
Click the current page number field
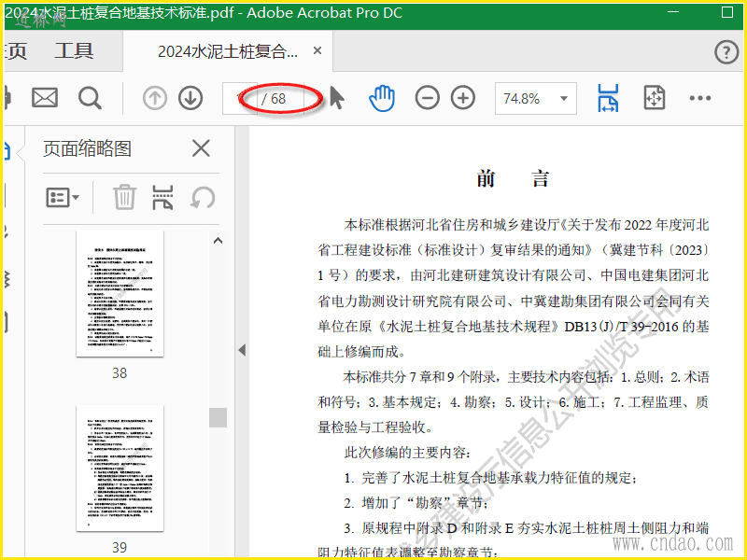[x=240, y=99]
